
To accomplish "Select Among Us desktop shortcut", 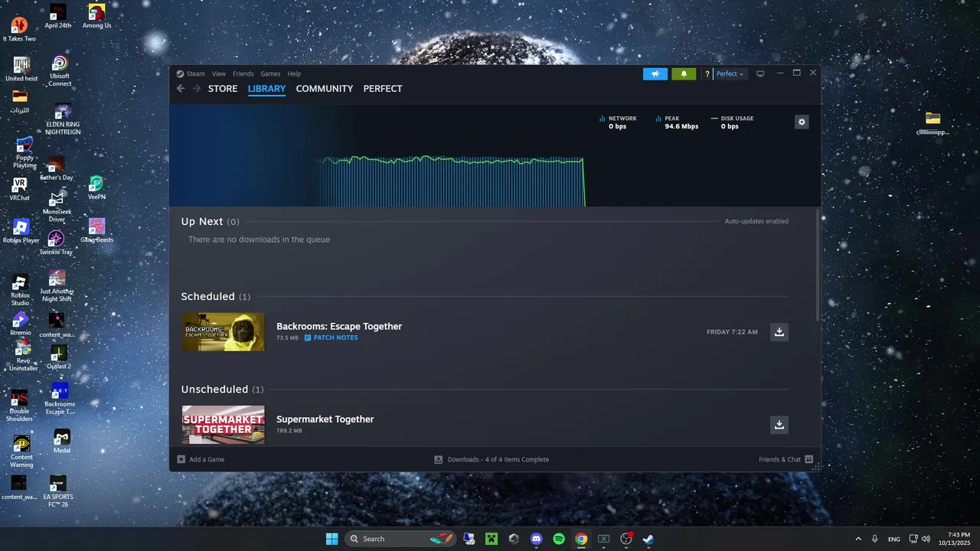I will point(96,16).
